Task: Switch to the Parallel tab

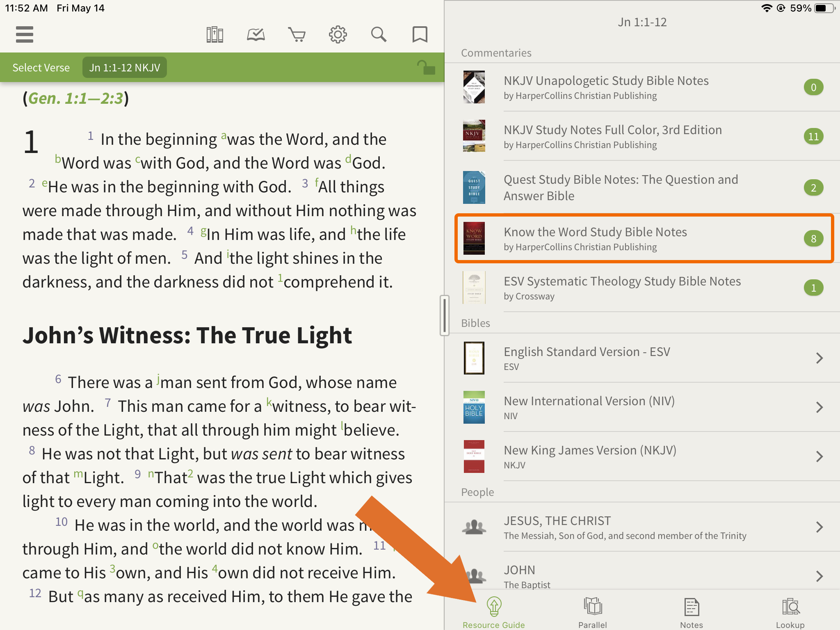Action: 593,612
